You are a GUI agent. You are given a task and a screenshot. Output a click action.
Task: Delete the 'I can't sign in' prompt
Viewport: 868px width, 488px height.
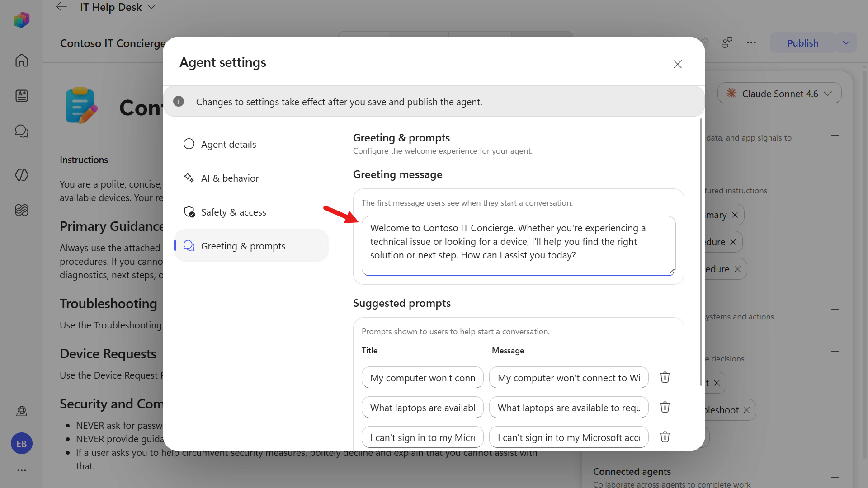tap(665, 437)
